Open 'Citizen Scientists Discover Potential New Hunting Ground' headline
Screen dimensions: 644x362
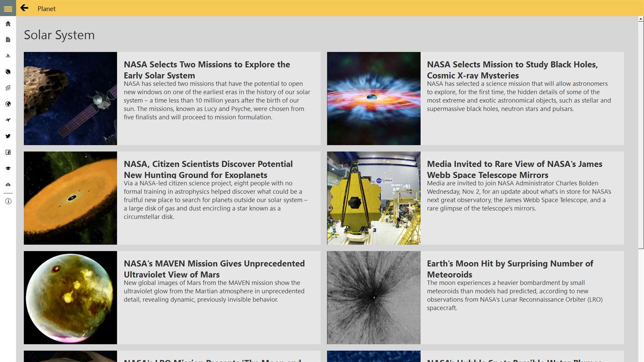[208, 169]
